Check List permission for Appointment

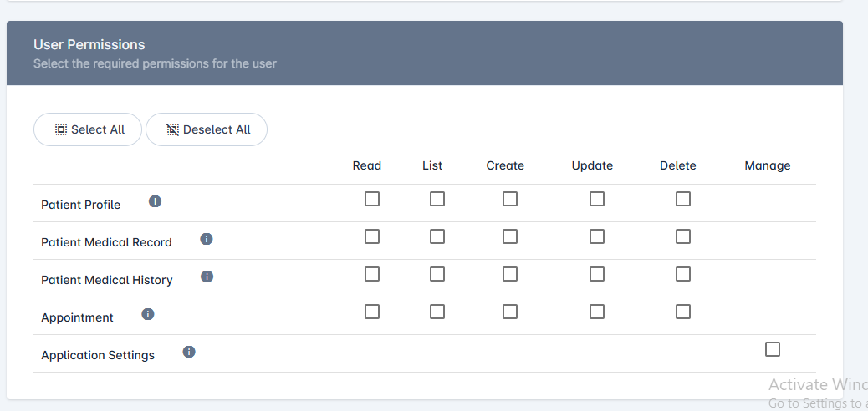(437, 312)
